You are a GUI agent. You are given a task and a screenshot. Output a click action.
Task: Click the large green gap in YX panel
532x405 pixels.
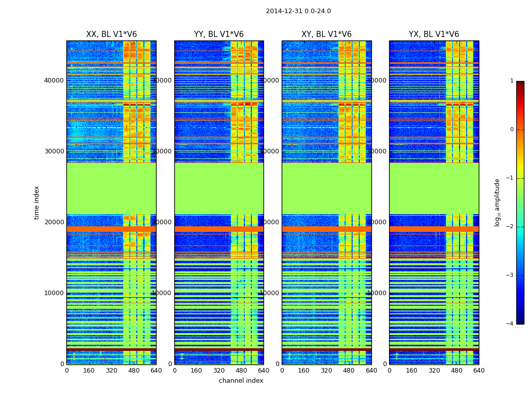(434, 188)
